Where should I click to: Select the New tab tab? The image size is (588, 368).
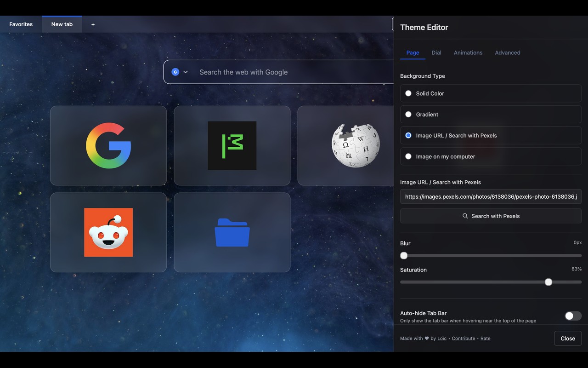click(x=62, y=24)
